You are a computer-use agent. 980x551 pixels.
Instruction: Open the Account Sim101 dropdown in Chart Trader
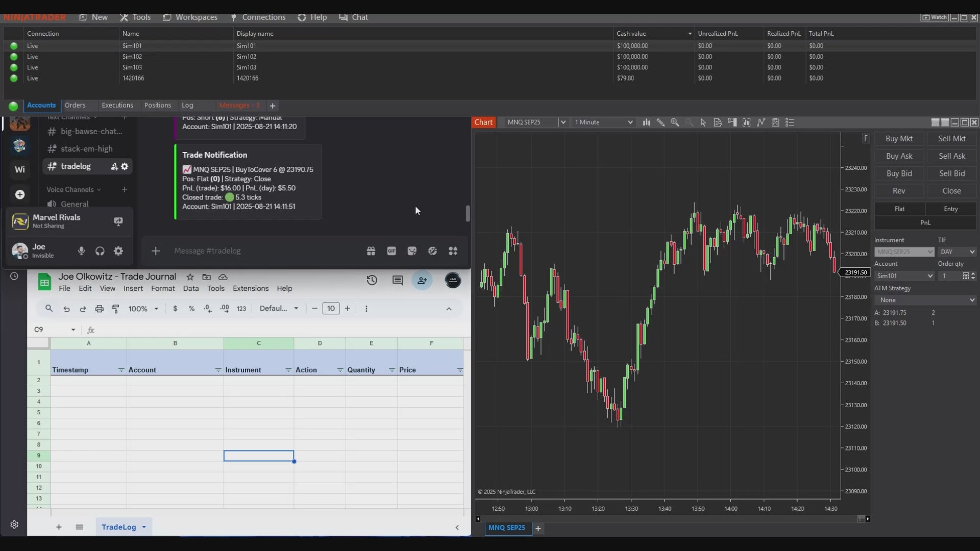(904, 276)
